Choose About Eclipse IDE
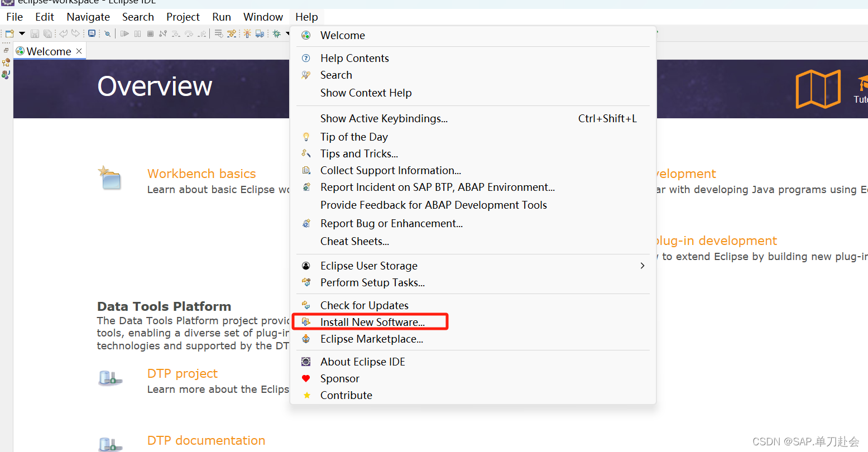 pos(473,362)
